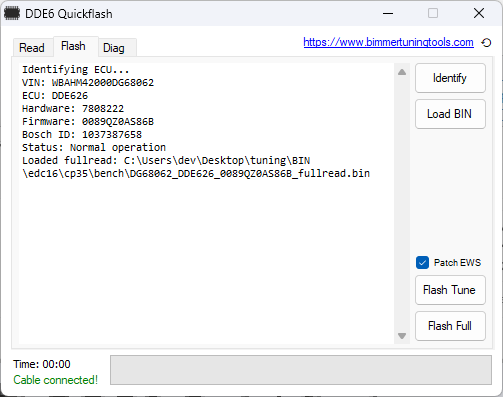Click the Load BIN button
This screenshot has width=503, height=397.
click(450, 114)
